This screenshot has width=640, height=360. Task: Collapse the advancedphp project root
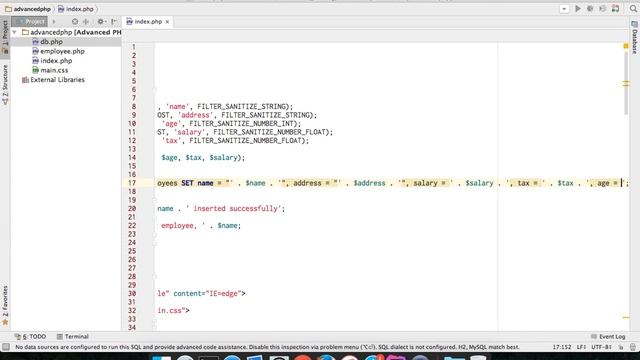[x=15, y=32]
